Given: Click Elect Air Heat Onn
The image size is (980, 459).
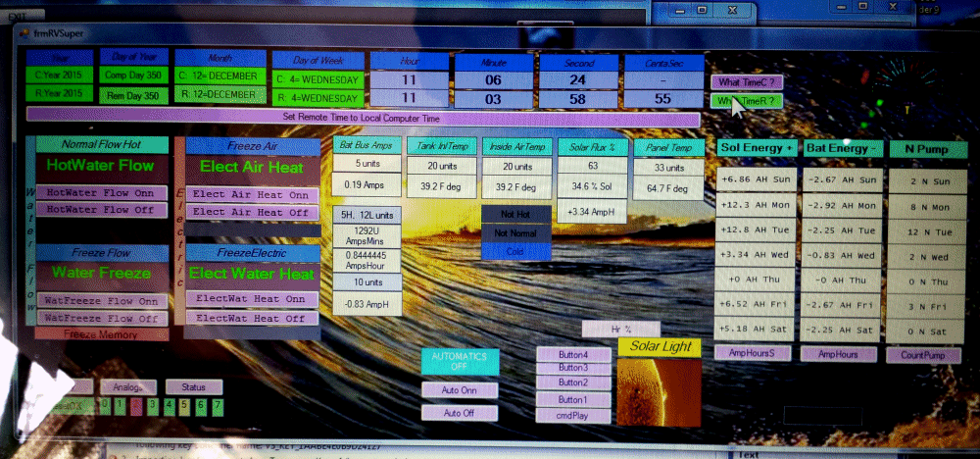Looking at the screenshot, I should point(251,194).
